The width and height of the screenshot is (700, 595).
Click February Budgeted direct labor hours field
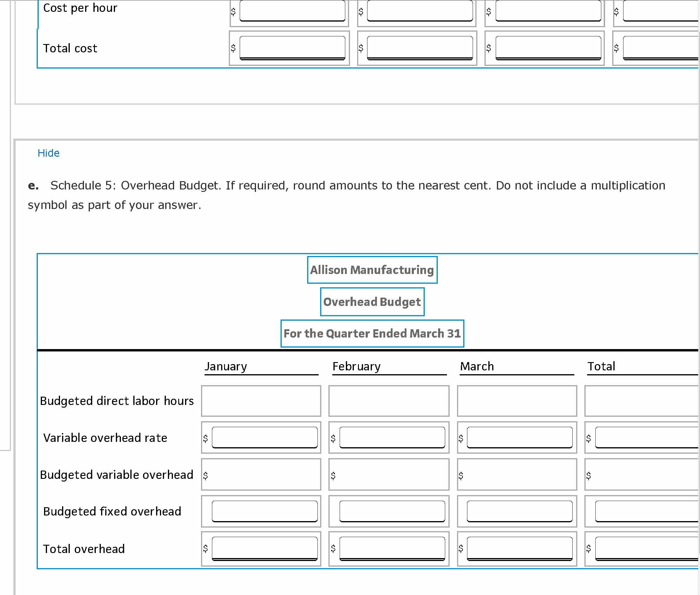pyautogui.click(x=389, y=401)
